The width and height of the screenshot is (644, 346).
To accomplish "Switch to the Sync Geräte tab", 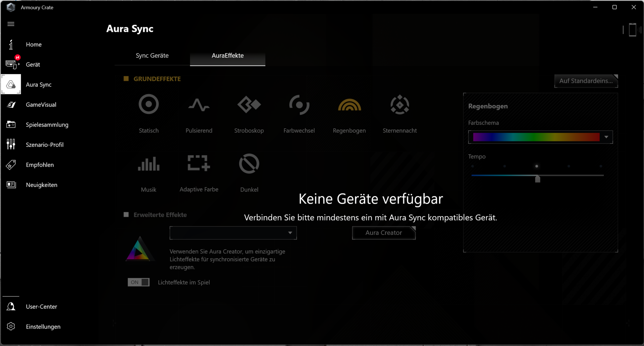I will [152, 56].
